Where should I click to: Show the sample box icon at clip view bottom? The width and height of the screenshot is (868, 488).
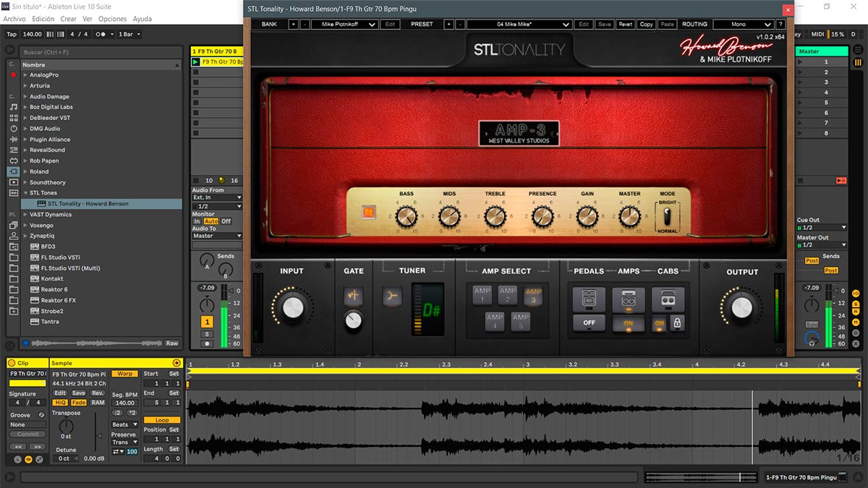(29, 459)
